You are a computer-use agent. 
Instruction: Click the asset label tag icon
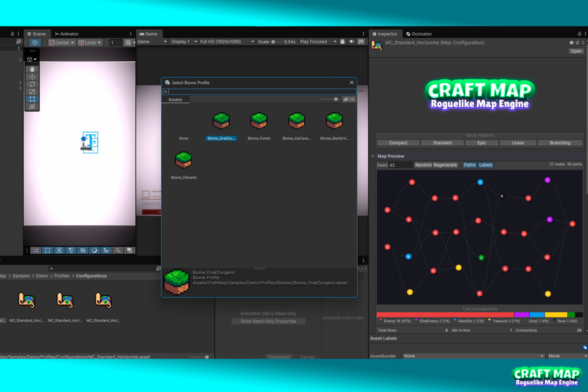pyautogui.click(x=585, y=347)
